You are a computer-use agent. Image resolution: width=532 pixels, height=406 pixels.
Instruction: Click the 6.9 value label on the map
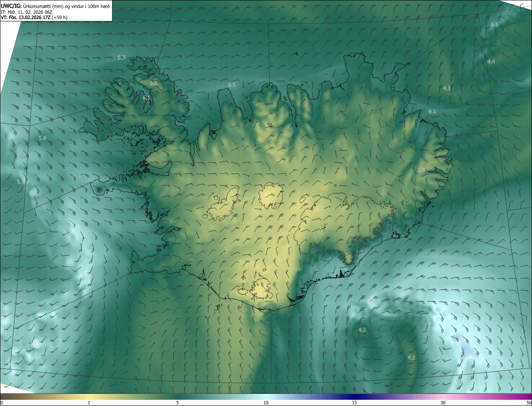(x=23, y=359)
